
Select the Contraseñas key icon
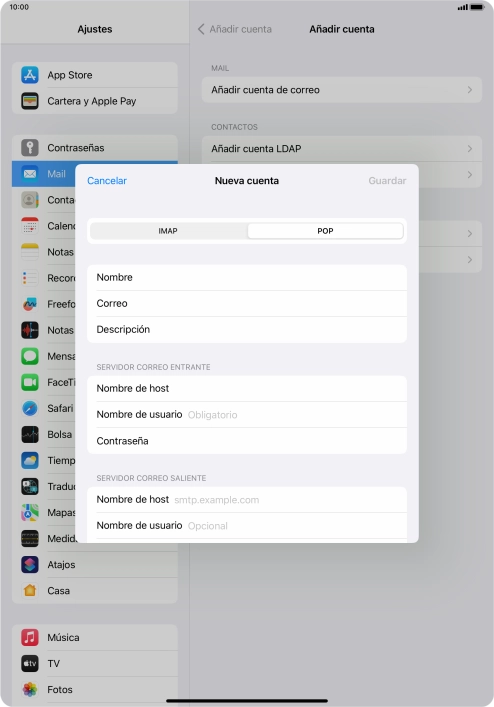pyautogui.click(x=30, y=147)
